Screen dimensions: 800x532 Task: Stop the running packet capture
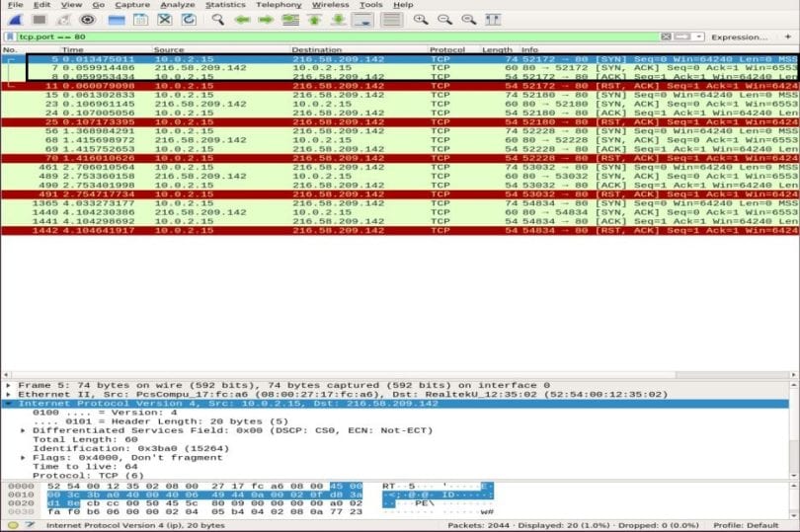[x=40, y=20]
